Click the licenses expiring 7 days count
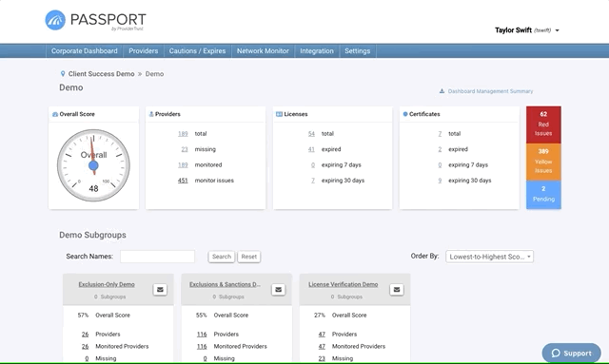The height and width of the screenshot is (364, 609). (x=313, y=165)
